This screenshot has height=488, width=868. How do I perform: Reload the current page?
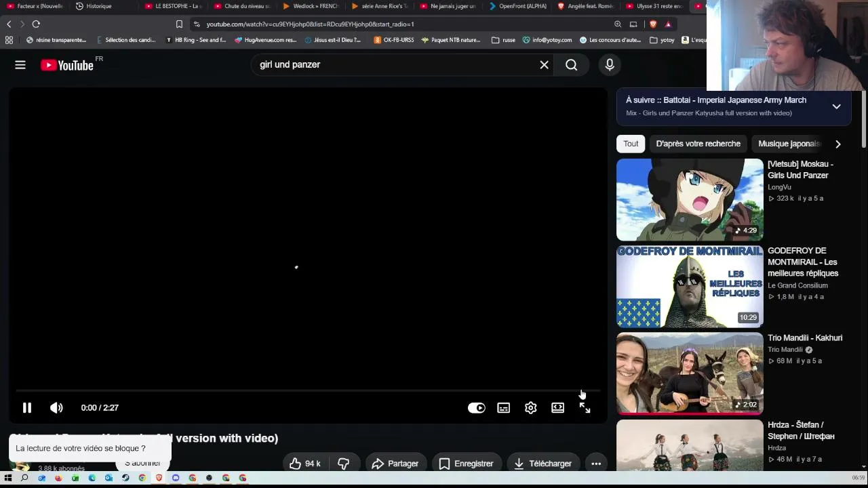click(x=36, y=24)
